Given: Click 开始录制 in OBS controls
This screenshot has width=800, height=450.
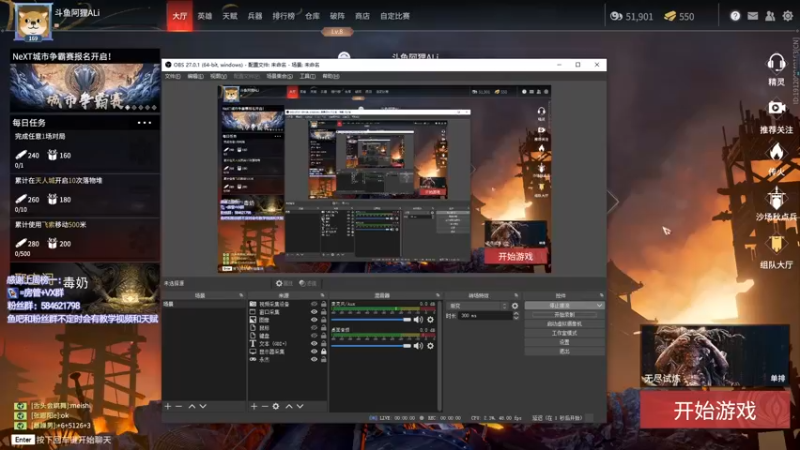Looking at the screenshot, I should pyautogui.click(x=564, y=315).
